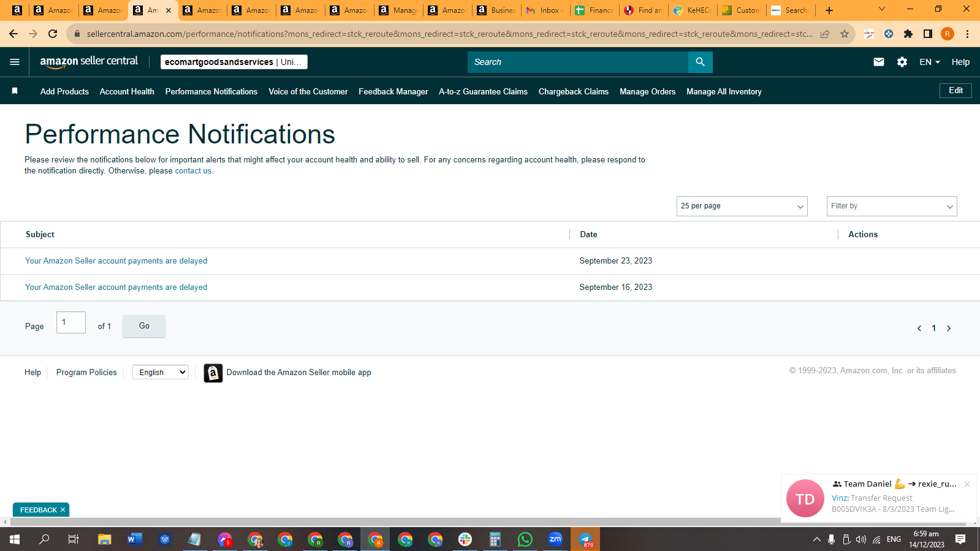This screenshot has width=980, height=551.
Task: Open Telegram from the taskbar
Action: tap(585, 539)
